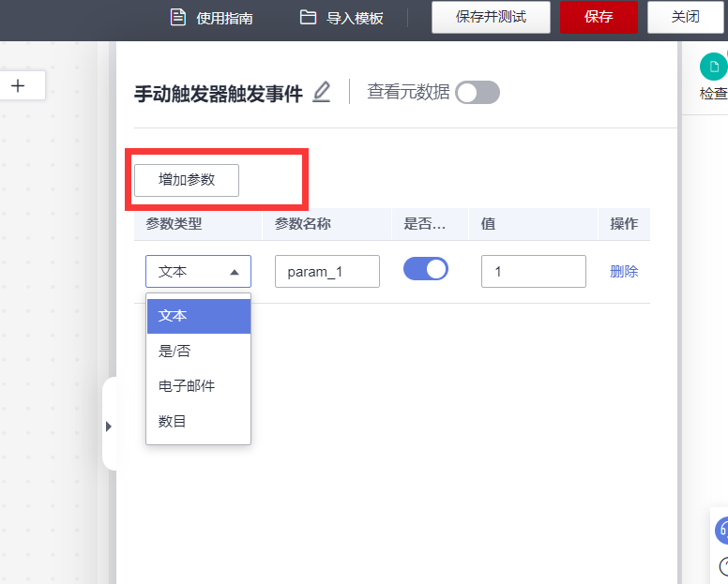Edit the trigger title with the pencil icon
Viewport: 728px width, 584px height.
[321, 92]
